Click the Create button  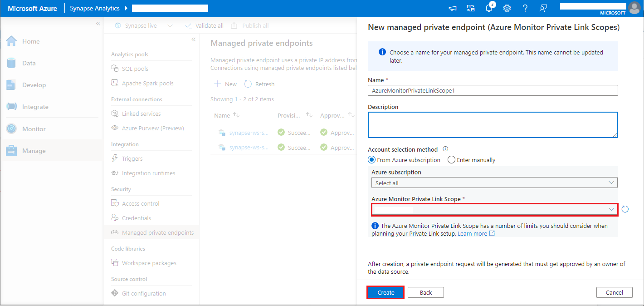tap(385, 292)
